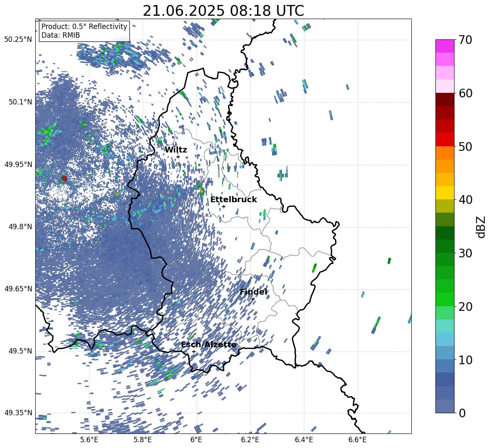Click the 6°E longitude axis label
491x448 pixels.
point(196,440)
